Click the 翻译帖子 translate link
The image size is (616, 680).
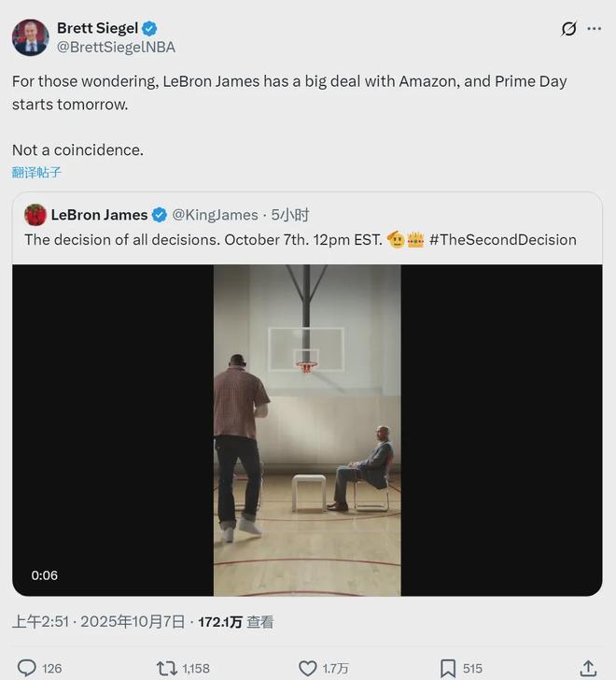[x=36, y=172]
